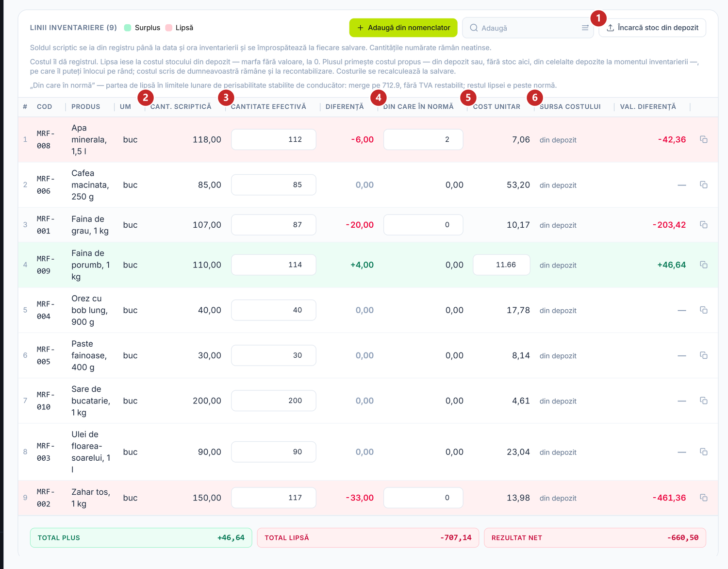Edit in-norm value for Zahar tos
Image resolution: width=728 pixels, height=569 pixels.
point(423,498)
